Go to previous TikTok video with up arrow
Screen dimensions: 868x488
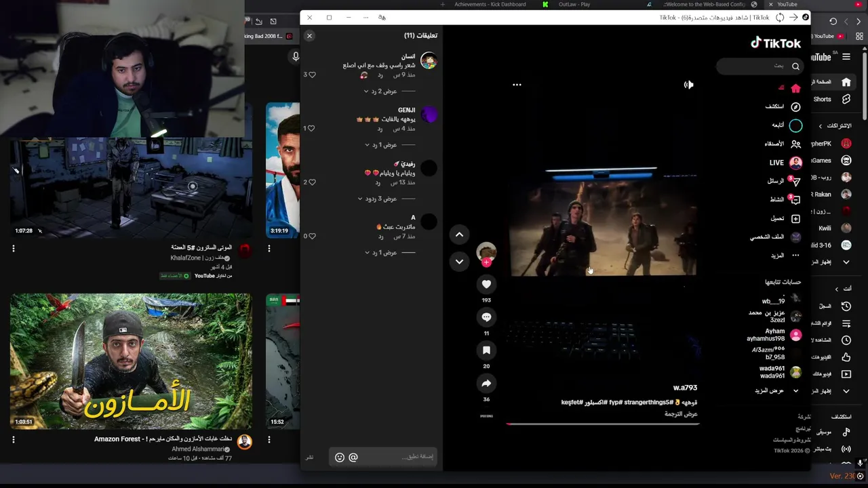459,235
